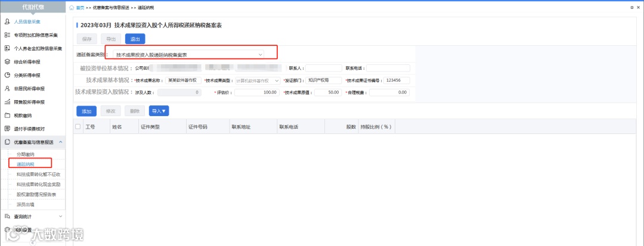The height and width of the screenshot is (246, 644).
Task: Click the 股数 column header
Action: click(x=341, y=127)
